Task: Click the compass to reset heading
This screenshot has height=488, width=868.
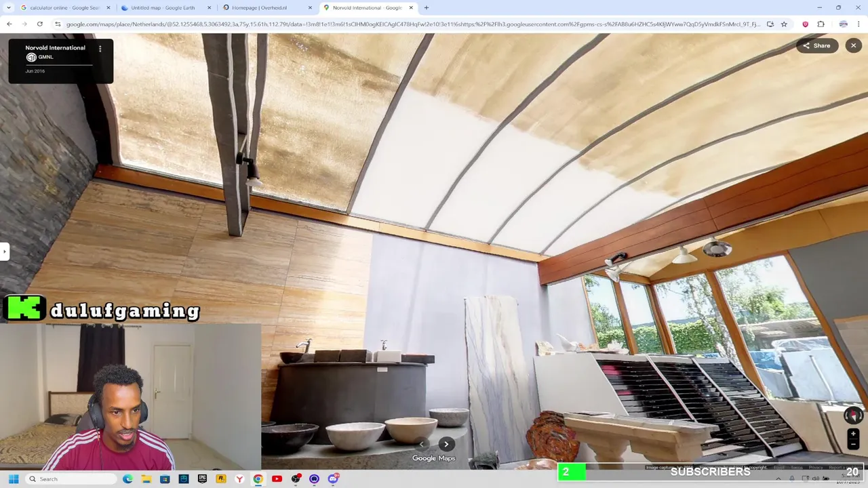Action: 853,415
